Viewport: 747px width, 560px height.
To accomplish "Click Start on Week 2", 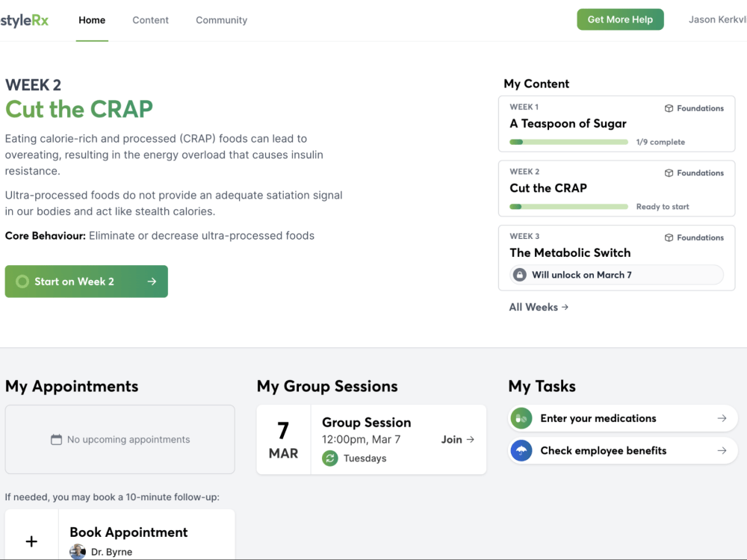I will pyautogui.click(x=86, y=281).
